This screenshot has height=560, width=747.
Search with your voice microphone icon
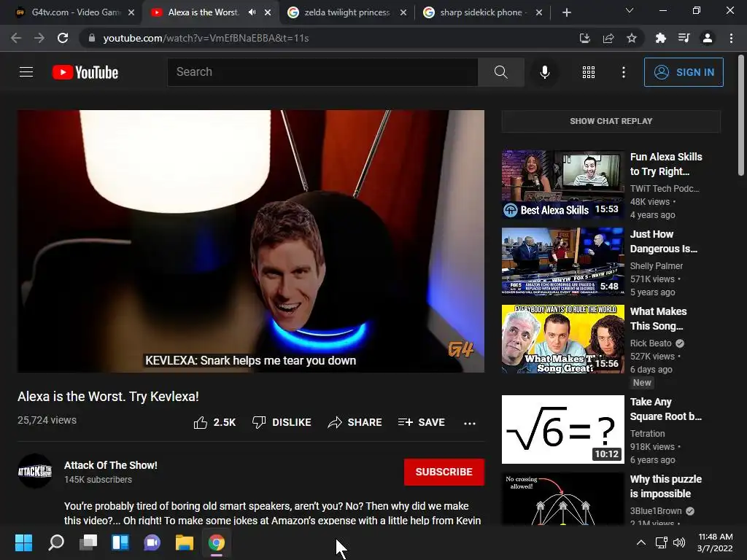[x=544, y=72]
